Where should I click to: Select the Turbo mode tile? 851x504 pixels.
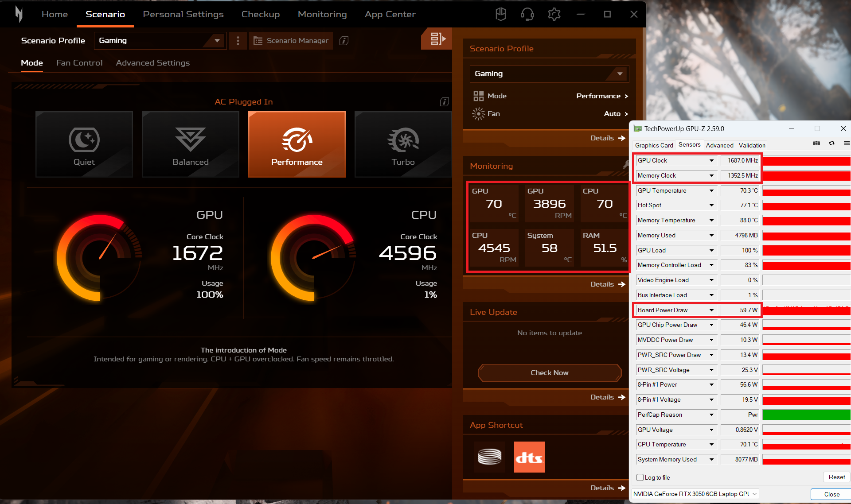tap(403, 144)
